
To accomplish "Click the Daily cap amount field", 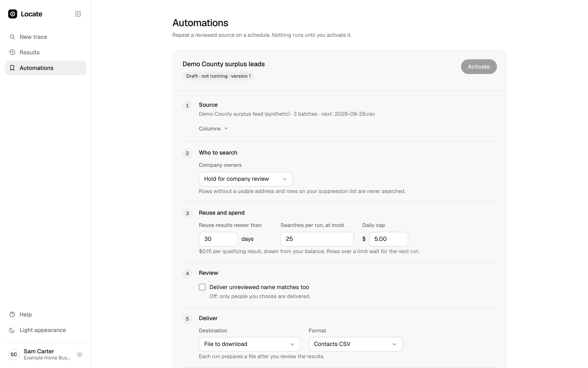I will 389,239.
